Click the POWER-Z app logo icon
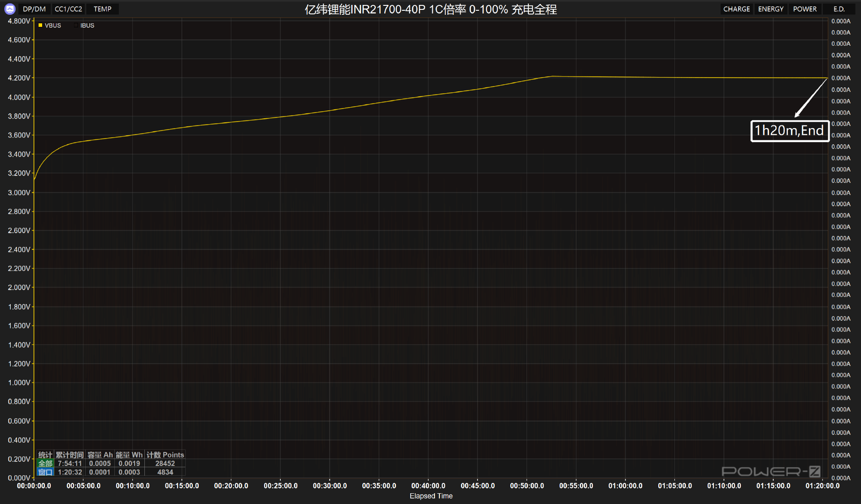 pyautogui.click(x=10, y=9)
